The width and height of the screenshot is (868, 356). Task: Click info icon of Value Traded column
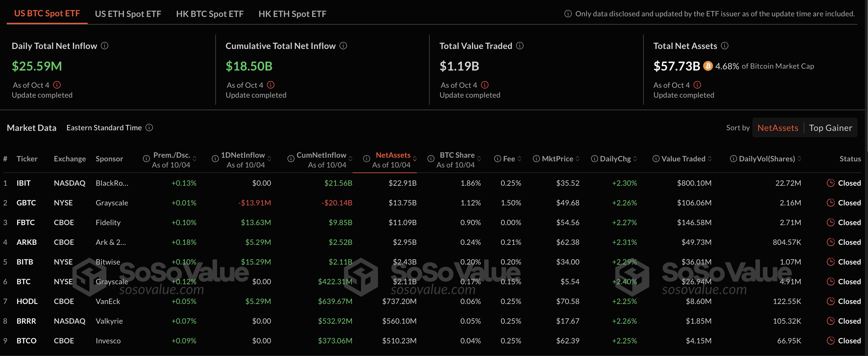coord(656,159)
